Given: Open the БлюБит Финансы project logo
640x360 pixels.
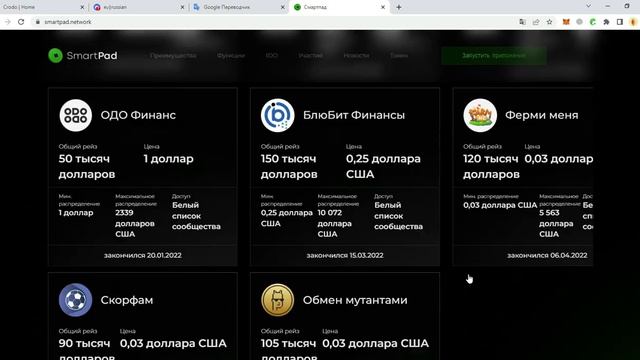Looking at the screenshot, I should [278, 115].
